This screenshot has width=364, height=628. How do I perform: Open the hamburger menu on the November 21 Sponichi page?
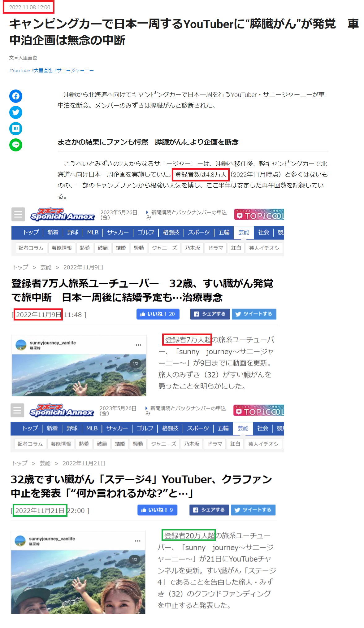pyautogui.click(x=17, y=410)
